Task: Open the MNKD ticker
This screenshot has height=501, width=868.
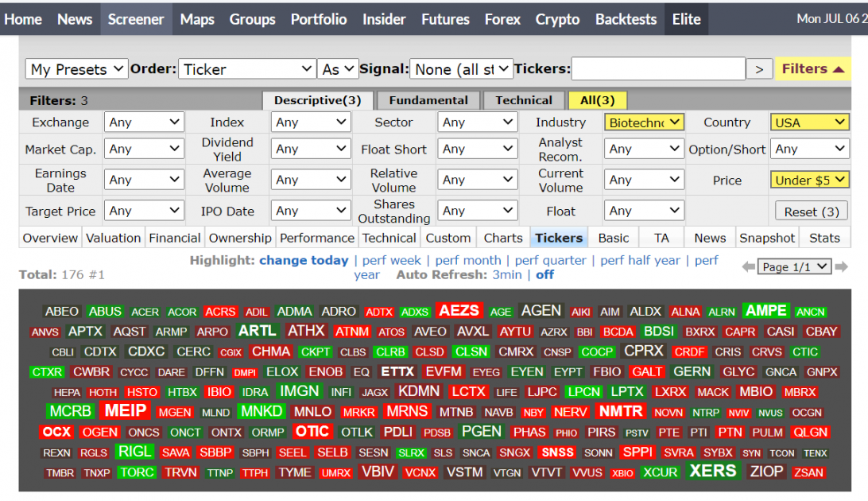Action: pos(262,411)
